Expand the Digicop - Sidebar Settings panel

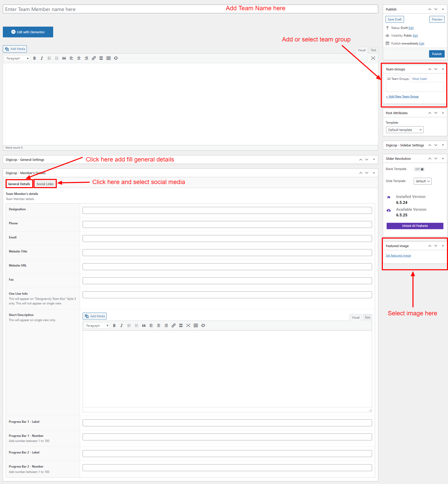[443, 145]
